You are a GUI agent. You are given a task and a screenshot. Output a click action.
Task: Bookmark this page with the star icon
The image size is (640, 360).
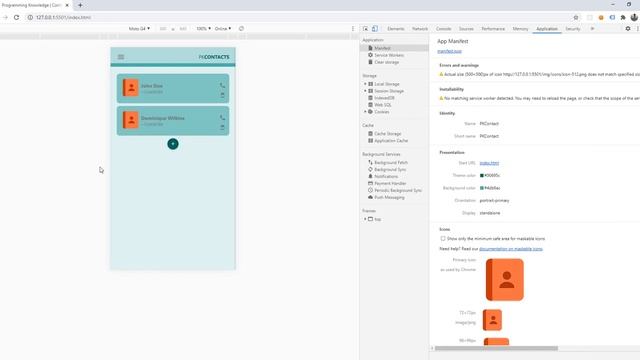(x=576, y=17)
